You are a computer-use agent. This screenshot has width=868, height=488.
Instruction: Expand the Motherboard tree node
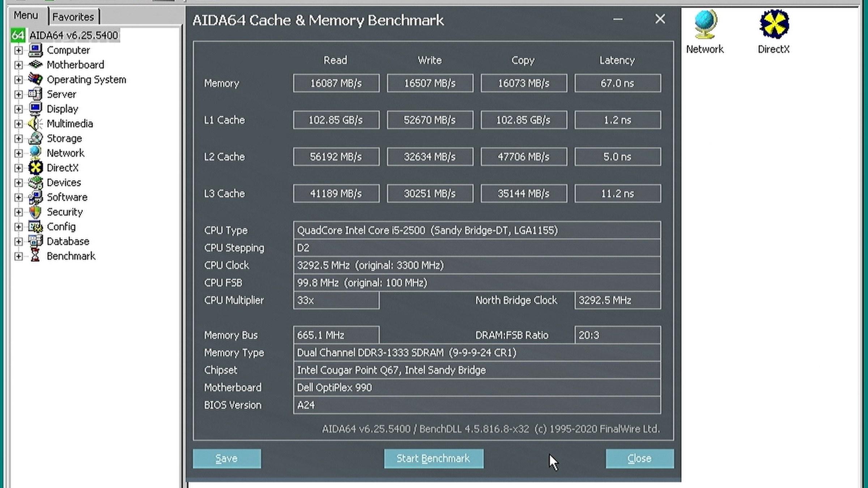(18, 65)
